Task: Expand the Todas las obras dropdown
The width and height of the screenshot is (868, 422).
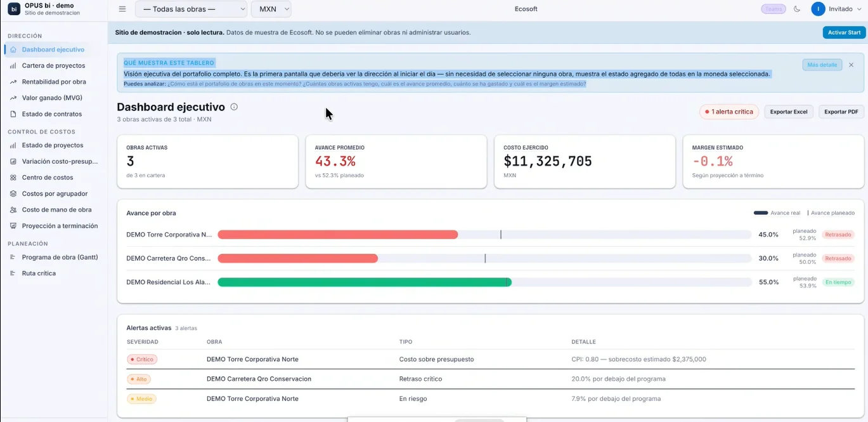Action: [x=191, y=9]
